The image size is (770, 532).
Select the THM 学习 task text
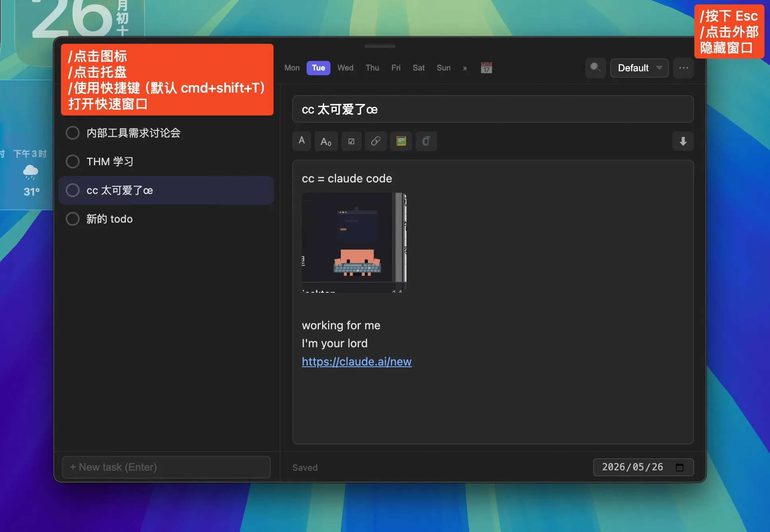pyautogui.click(x=110, y=162)
